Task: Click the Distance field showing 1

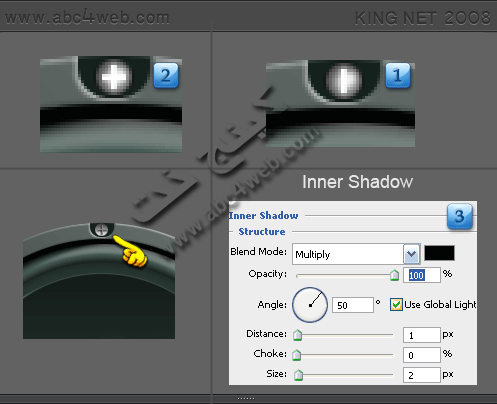Action: tap(422, 335)
